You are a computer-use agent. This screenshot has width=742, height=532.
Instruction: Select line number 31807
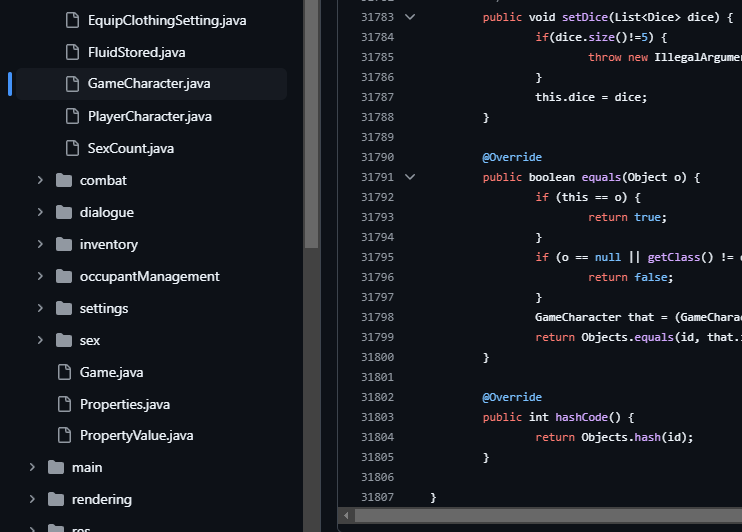[377, 497]
